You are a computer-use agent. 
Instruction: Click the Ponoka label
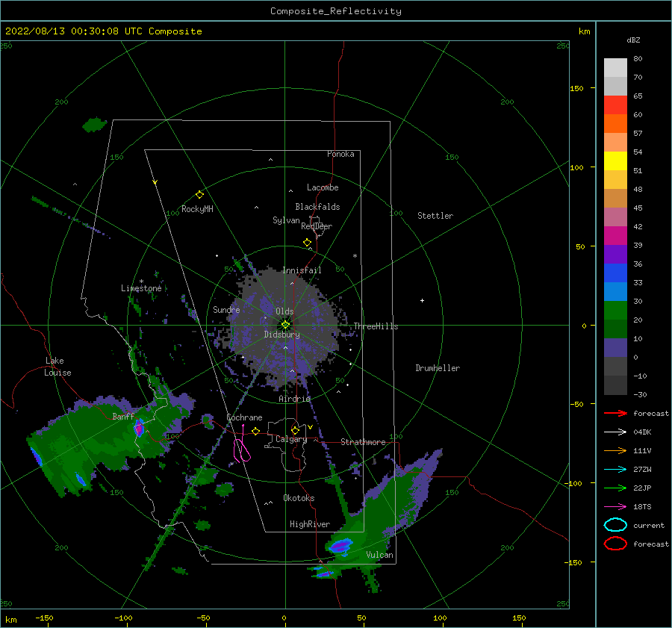[340, 154]
